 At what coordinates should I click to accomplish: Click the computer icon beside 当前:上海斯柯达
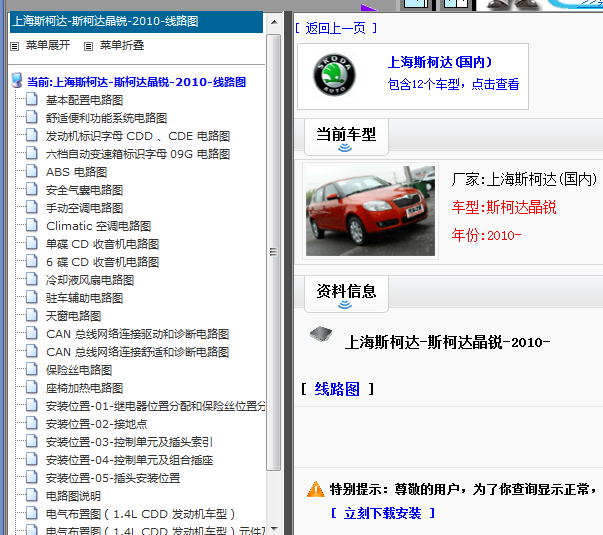(17, 80)
